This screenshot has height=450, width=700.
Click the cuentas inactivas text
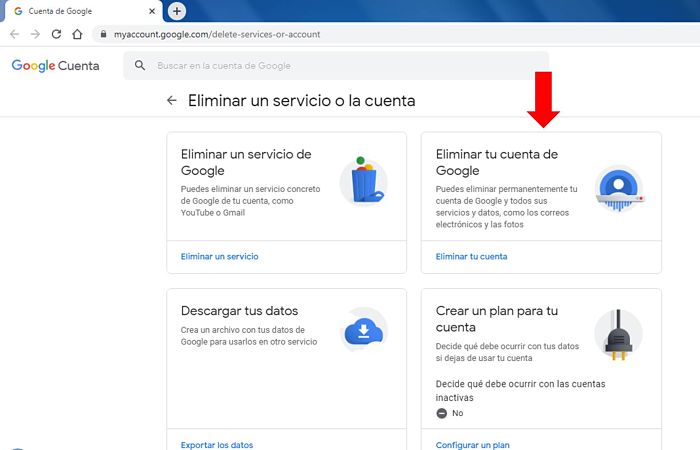pyautogui.click(x=520, y=391)
